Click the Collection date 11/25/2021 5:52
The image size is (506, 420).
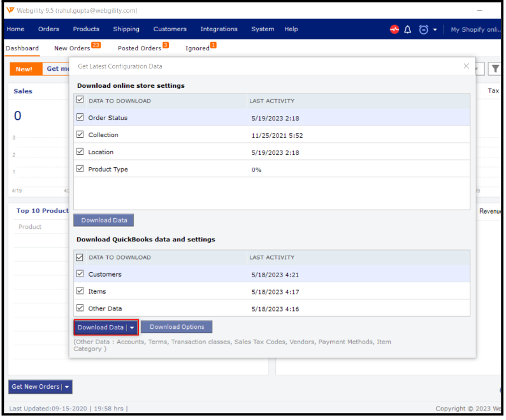tap(278, 136)
